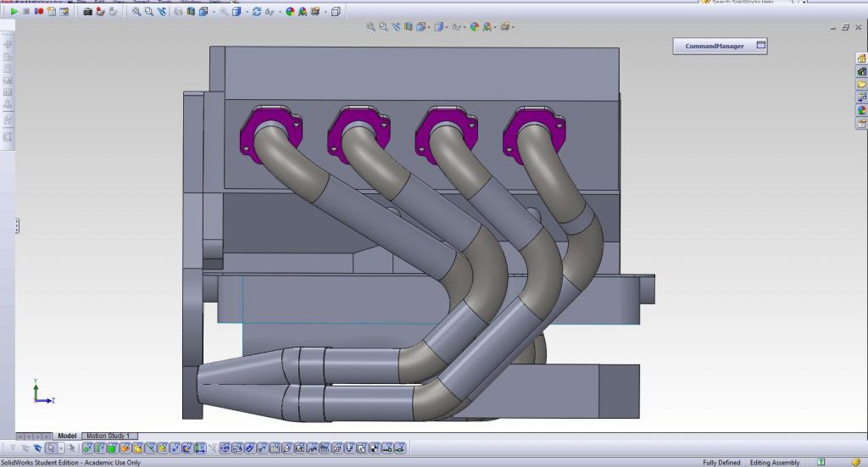Open the Design Library tab in the task pane

(x=861, y=71)
